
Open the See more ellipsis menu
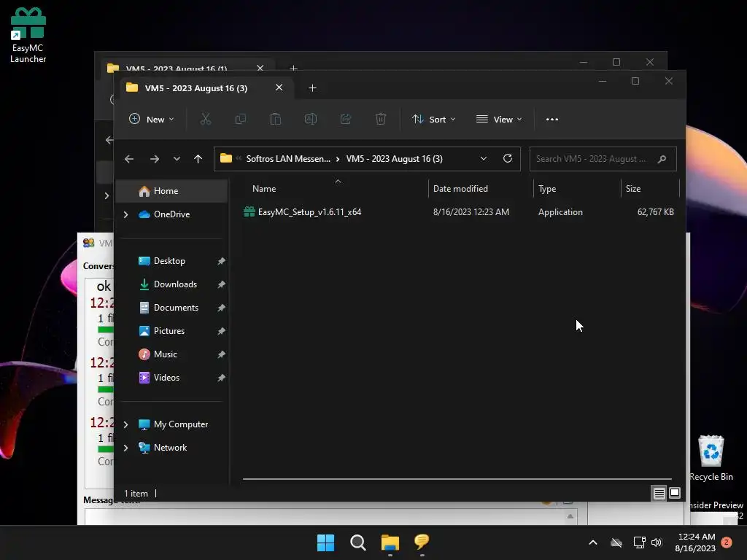tap(552, 119)
